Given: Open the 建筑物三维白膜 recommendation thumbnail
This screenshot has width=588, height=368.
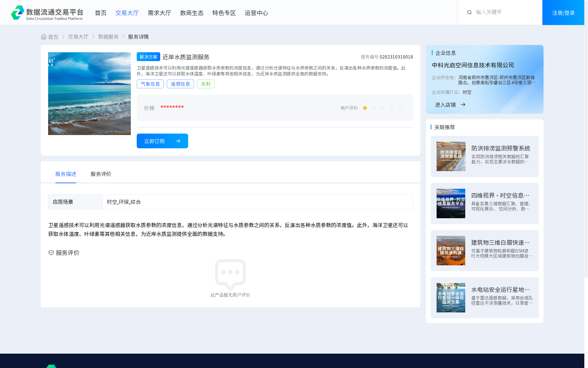Looking at the screenshot, I should point(451,251).
